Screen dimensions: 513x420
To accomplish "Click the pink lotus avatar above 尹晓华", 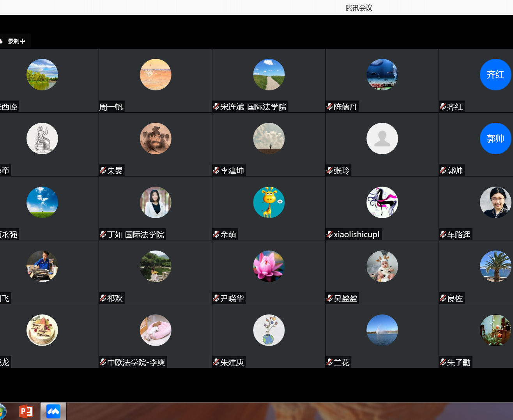I will [269, 266].
